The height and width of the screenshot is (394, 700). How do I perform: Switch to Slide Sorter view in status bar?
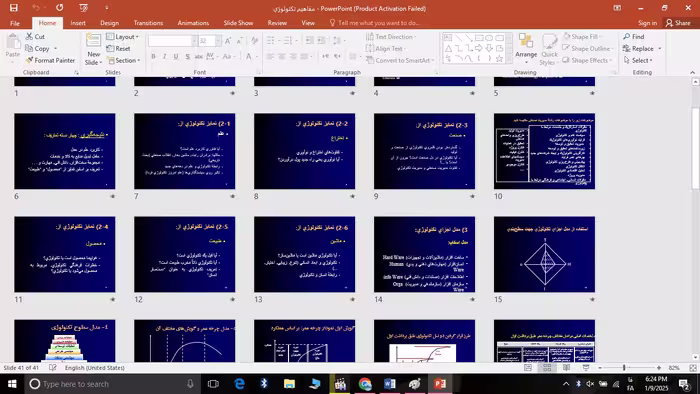click(x=547, y=368)
